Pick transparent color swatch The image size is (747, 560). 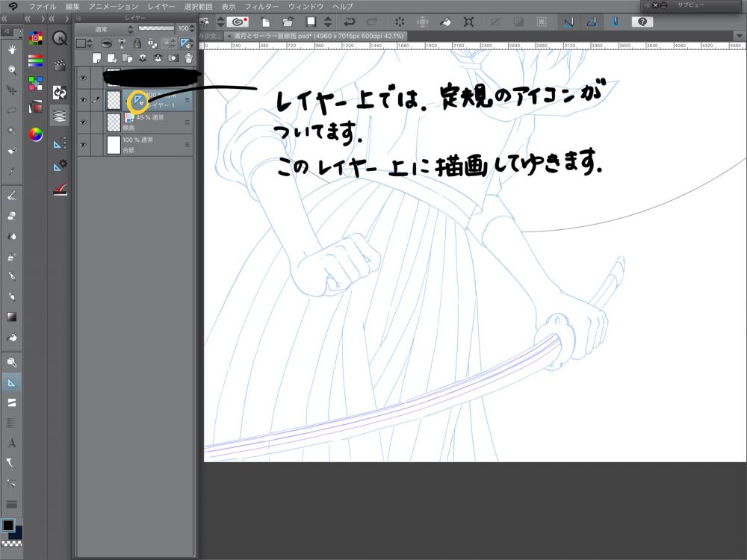(x=11, y=543)
